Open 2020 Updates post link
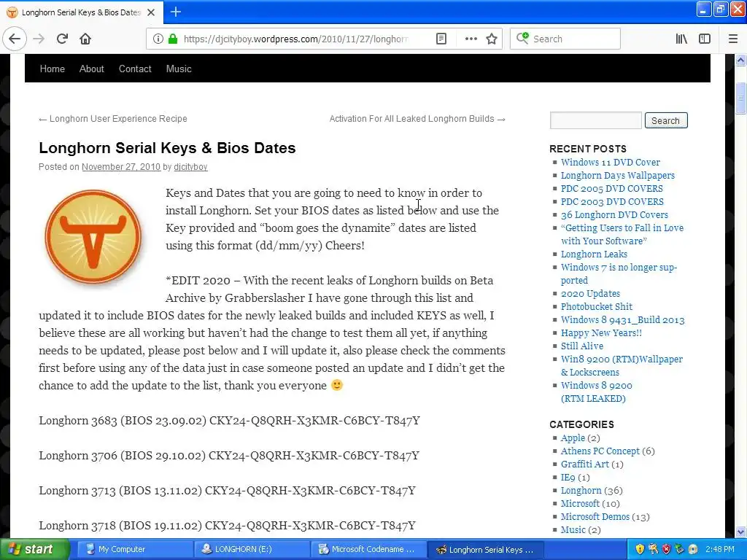The height and width of the screenshot is (560, 747). 590,293
